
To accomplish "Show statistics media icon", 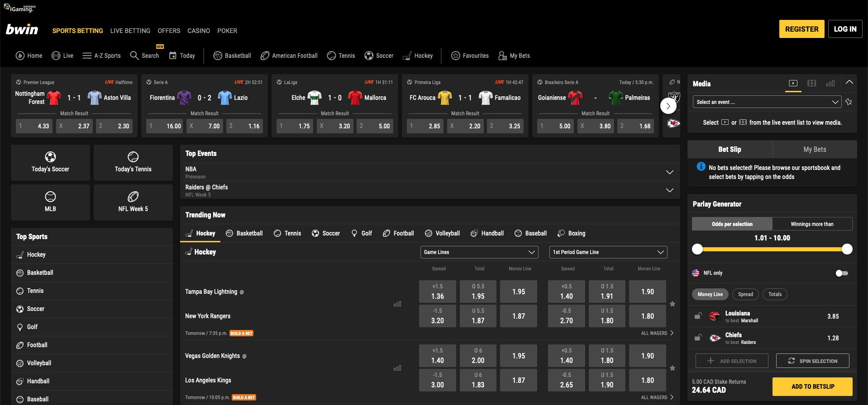I will point(830,83).
